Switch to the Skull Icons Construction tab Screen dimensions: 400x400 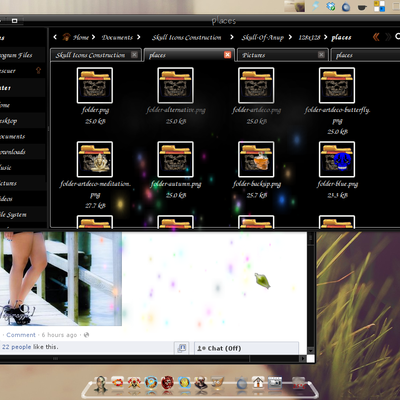[96, 55]
